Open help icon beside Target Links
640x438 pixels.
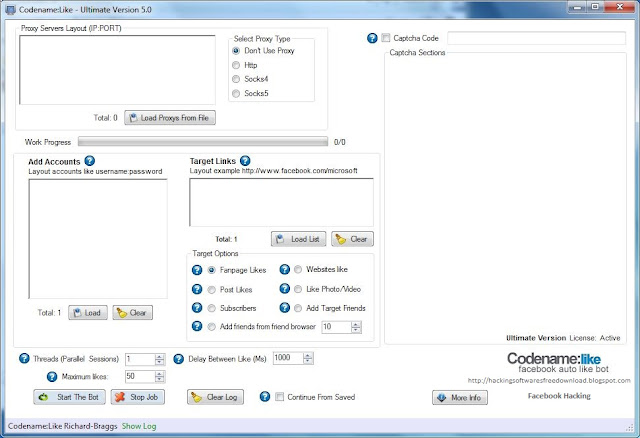coord(245,161)
